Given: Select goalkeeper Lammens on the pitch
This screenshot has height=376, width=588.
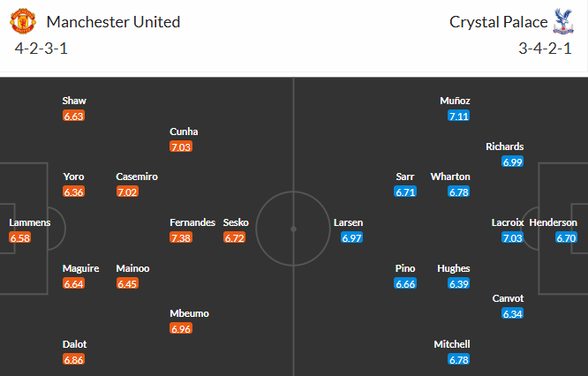Looking at the screenshot, I should 29,222.
